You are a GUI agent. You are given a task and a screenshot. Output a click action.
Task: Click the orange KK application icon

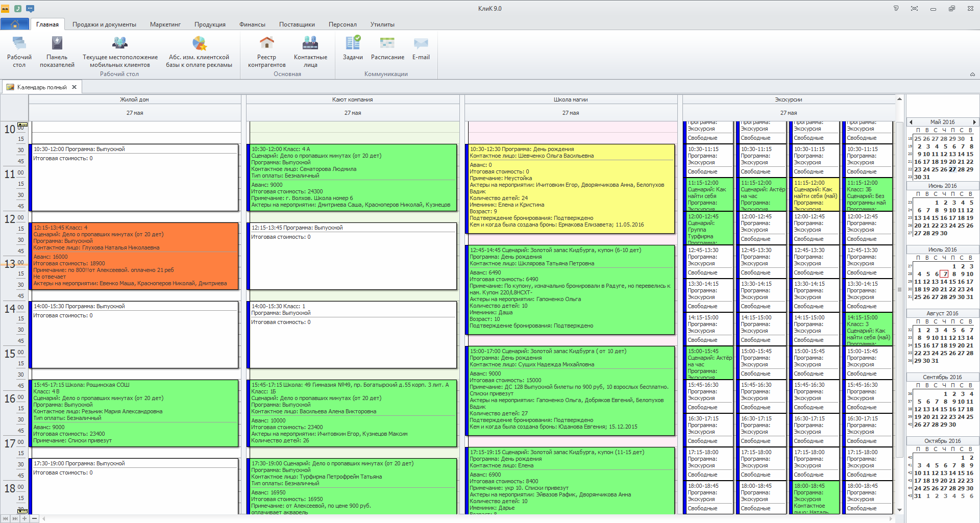(5, 8)
